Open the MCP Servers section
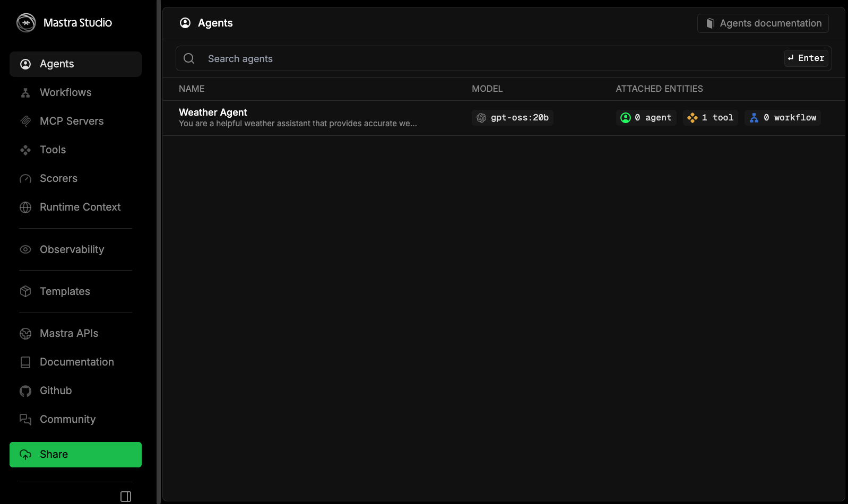This screenshot has width=848, height=504. coord(75,121)
